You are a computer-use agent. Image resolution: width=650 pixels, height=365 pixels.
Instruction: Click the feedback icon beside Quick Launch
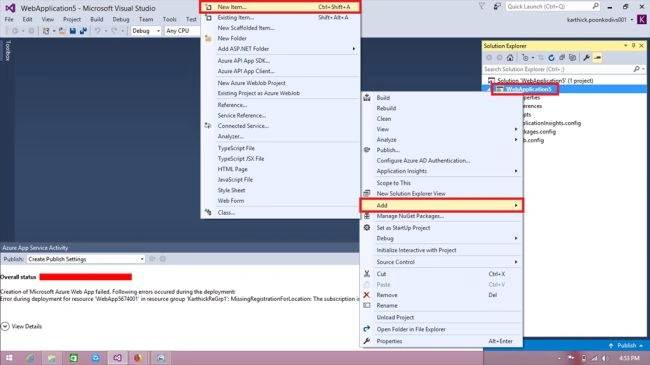point(497,6)
